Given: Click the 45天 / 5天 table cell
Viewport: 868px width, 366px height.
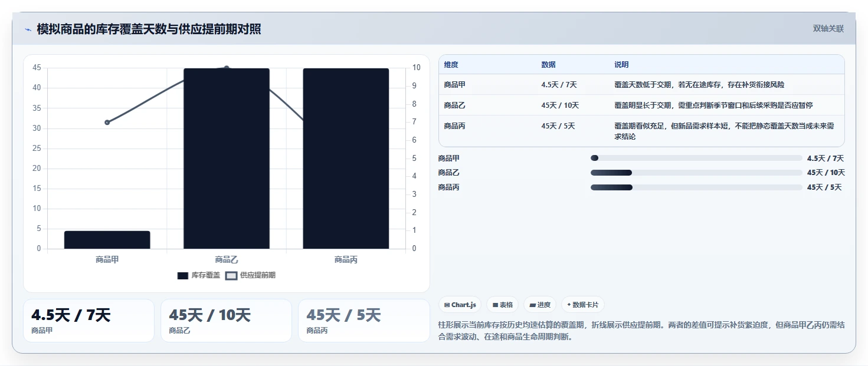Looking at the screenshot, I should click(x=558, y=126).
